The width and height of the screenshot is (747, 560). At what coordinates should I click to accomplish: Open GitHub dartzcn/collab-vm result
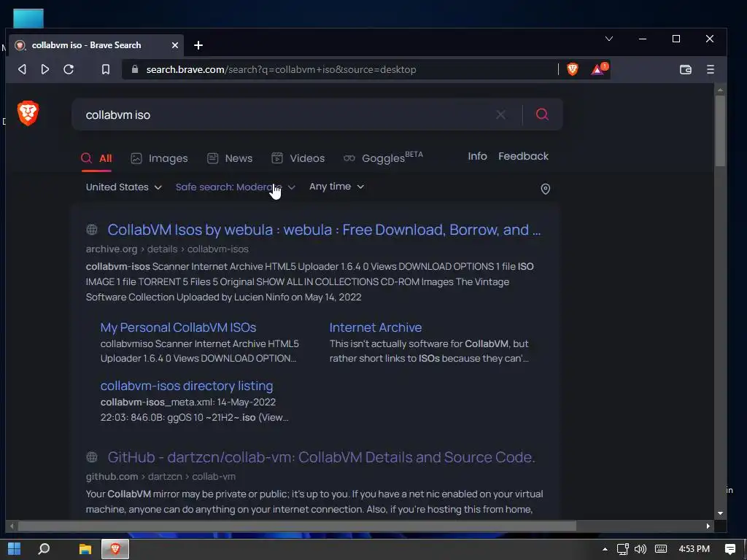tap(322, 457)
